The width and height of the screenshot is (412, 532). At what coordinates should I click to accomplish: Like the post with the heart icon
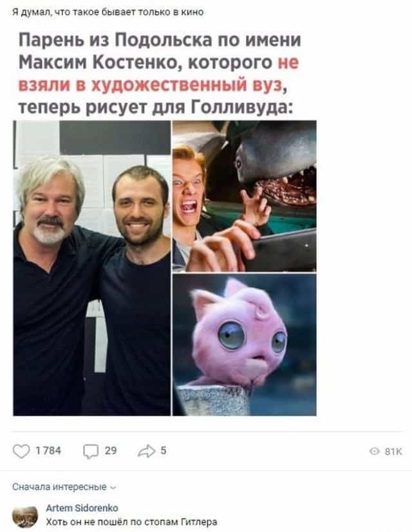pyautogui.click(x=21, y=451)
